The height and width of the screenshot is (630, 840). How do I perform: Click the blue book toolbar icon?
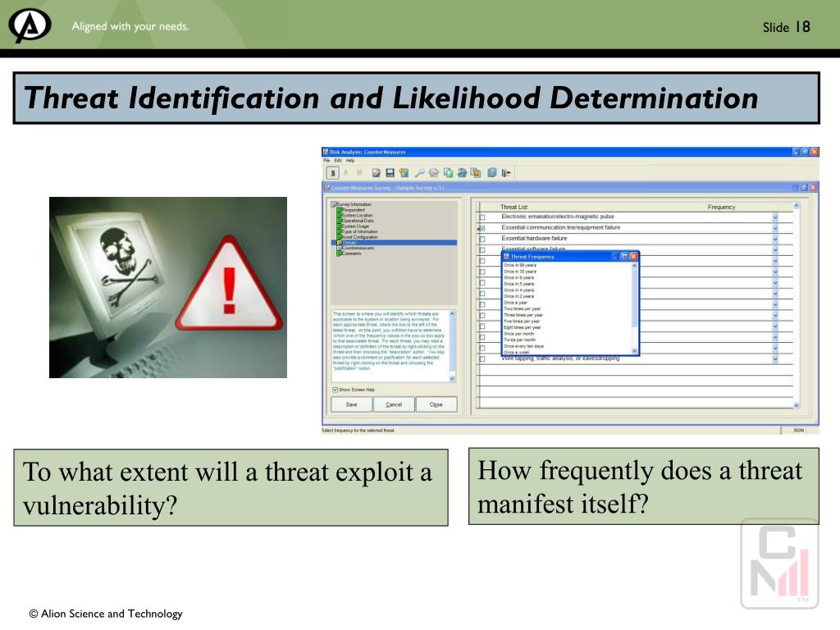coord(491,172)
